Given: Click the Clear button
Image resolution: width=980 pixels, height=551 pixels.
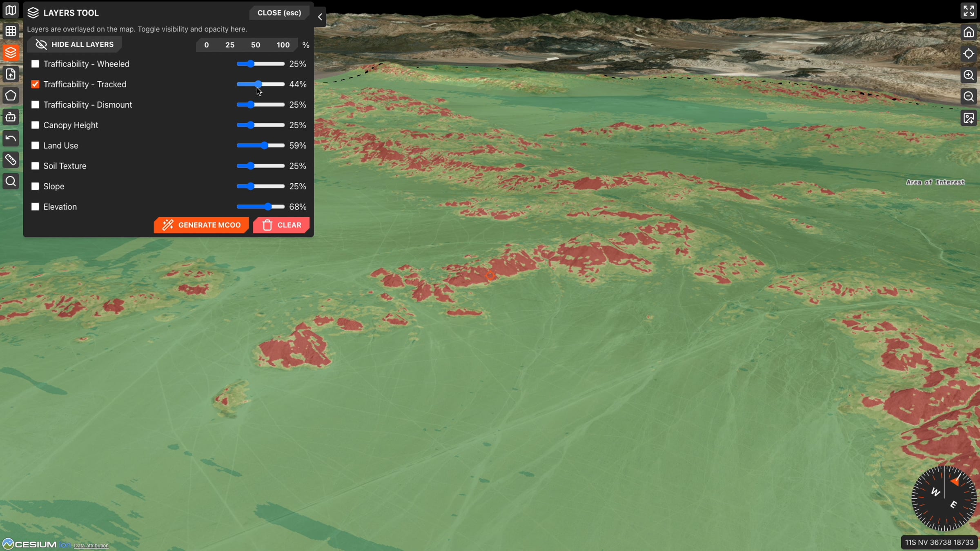Looking at the screenshot, I should pos(281,225).
